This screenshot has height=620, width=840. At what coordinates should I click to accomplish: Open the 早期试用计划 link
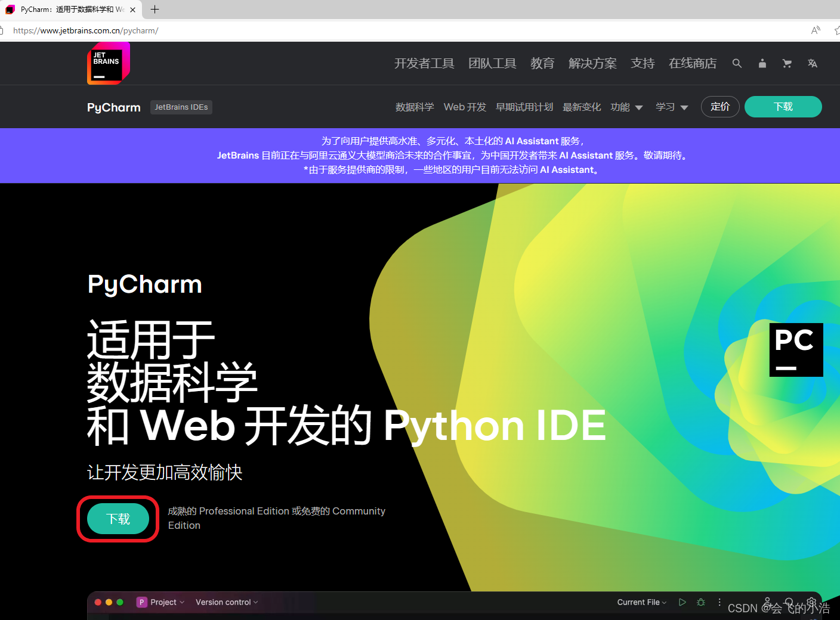[524, 107]
